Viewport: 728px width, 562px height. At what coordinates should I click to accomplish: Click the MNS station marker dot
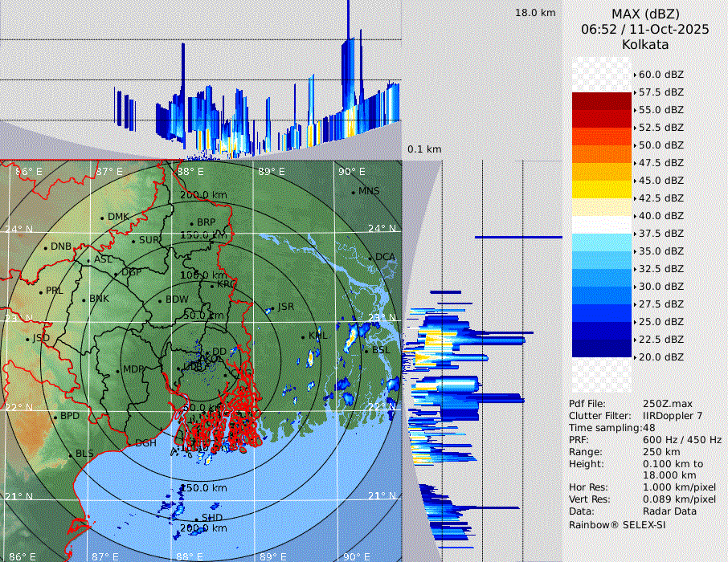(353, 192)
